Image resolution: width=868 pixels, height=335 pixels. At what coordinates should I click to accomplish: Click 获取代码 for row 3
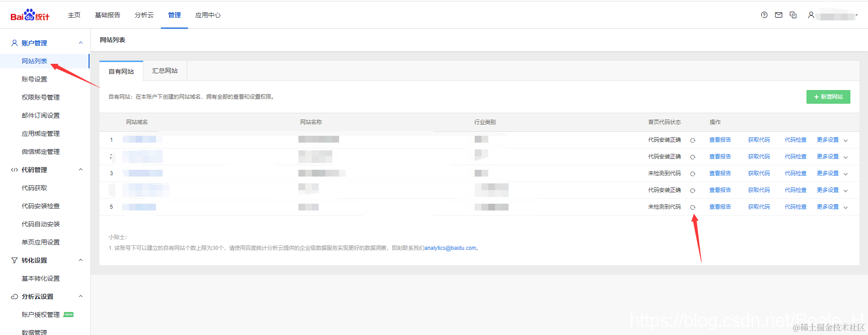coord(759,173)
